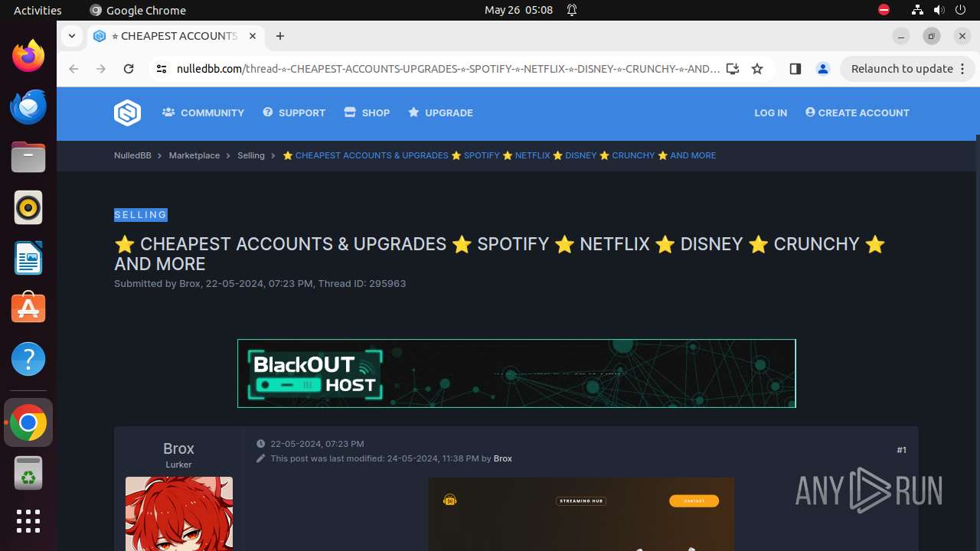This screenshot has width=980, height=551.
Task: Open the volume icon in top bar
Action: 939,10
